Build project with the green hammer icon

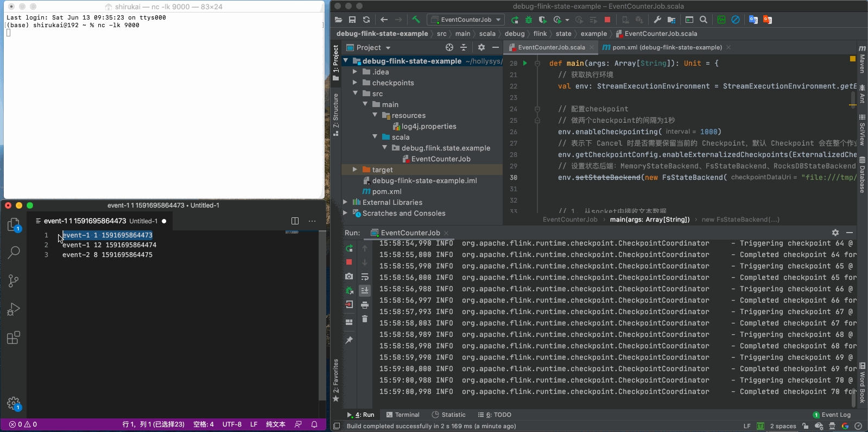pyautogui.click(x=416, y=20)
